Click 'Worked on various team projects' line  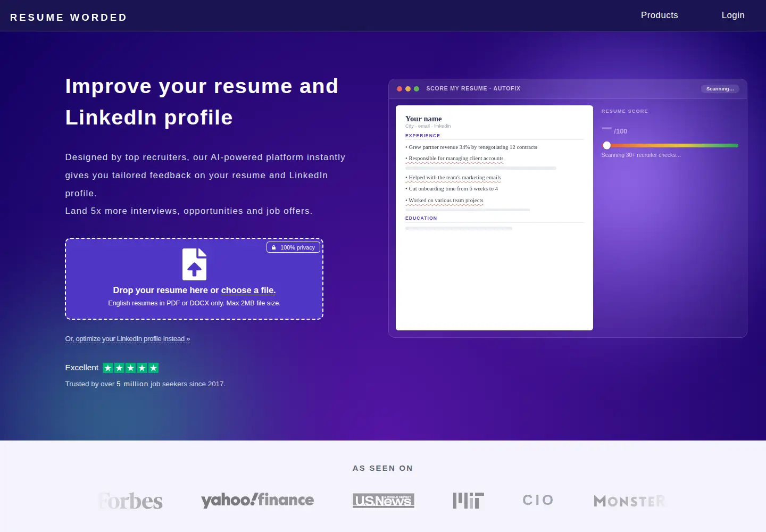pos(445,201)
